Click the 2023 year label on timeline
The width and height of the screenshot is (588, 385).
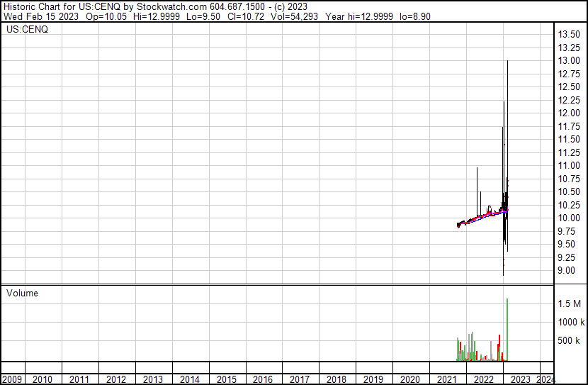pyautogui.click(x=520, y=379)
